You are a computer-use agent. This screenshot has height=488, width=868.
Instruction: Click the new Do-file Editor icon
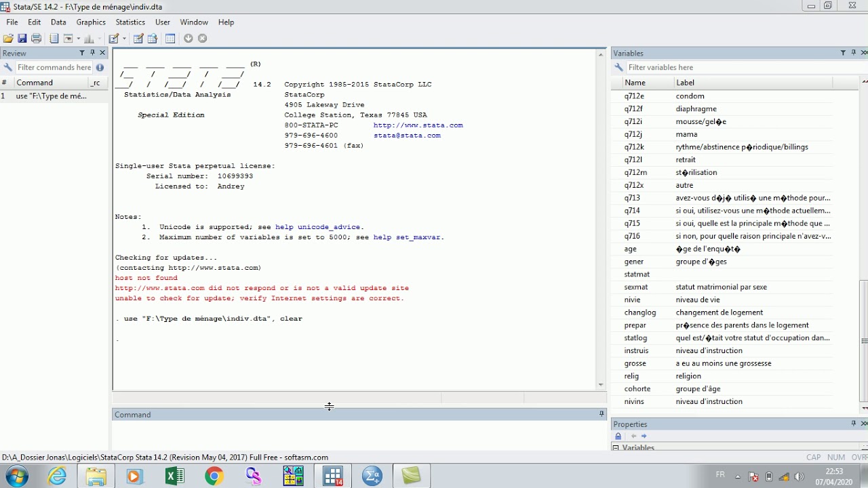click(113, 39)
